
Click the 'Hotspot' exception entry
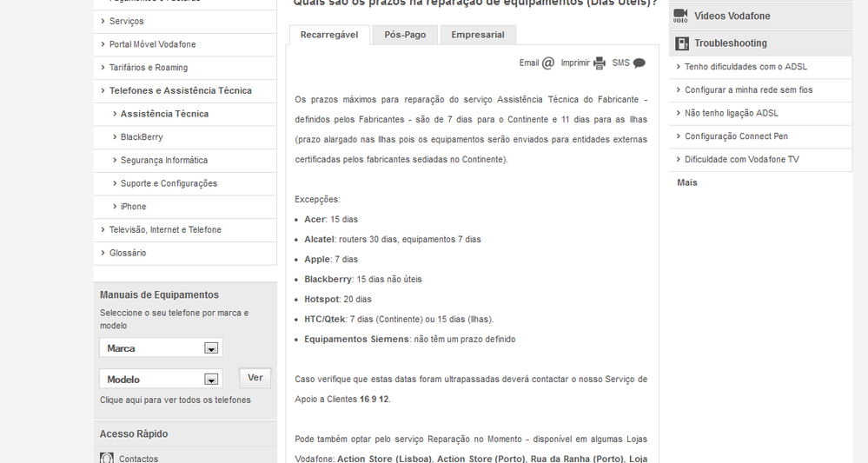(x=338, y=300)
